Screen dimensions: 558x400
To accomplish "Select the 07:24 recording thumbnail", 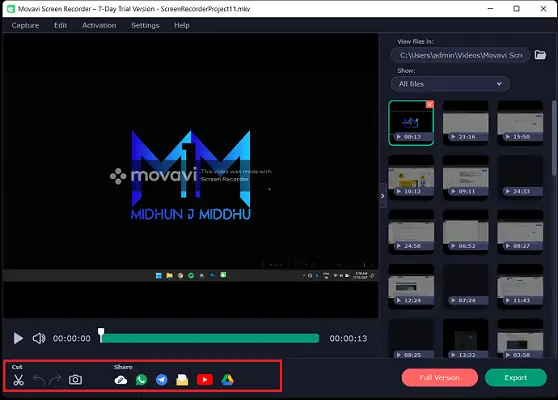I will click(x=465, y=286).
